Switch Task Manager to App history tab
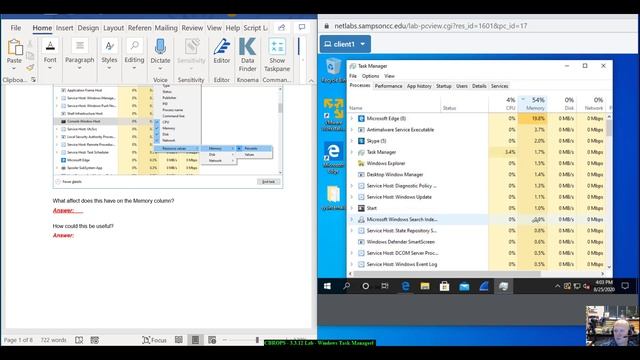640x360 pixels. click(x=419, y=86)
